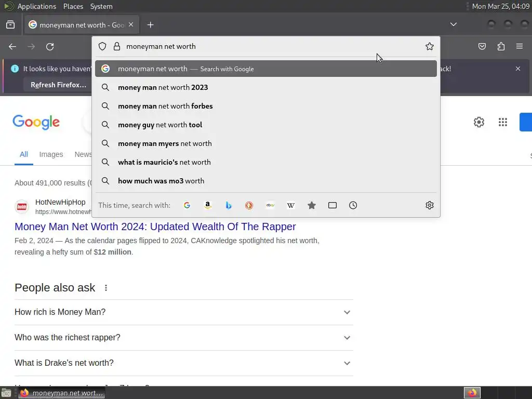
Task: Search open tabs using the tab icon
Action: tap(332, 205)
